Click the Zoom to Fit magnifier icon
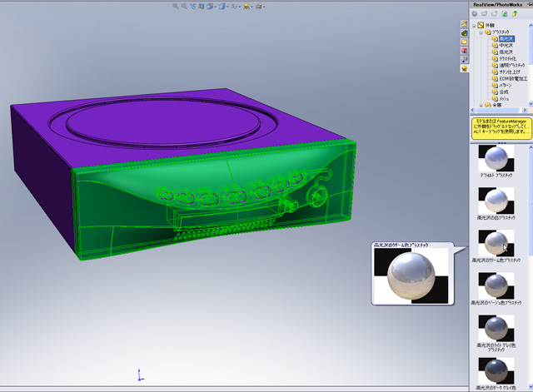This screenshot has width=533, height=392. [176, 6]
